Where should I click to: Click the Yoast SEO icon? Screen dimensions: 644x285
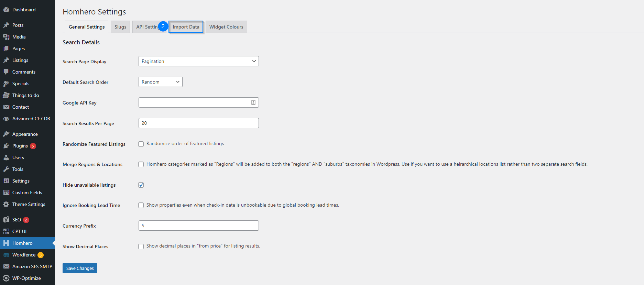click(x=6, y=220)
